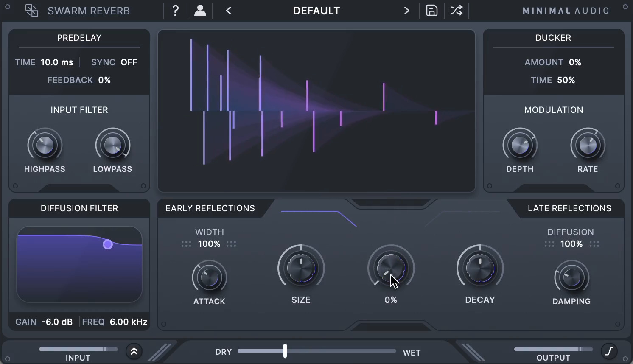The width and height of the screenshot is (633, 364).
Task: Click the predelay TIME 10.0 ms value
Action: (x=57, y=62)
